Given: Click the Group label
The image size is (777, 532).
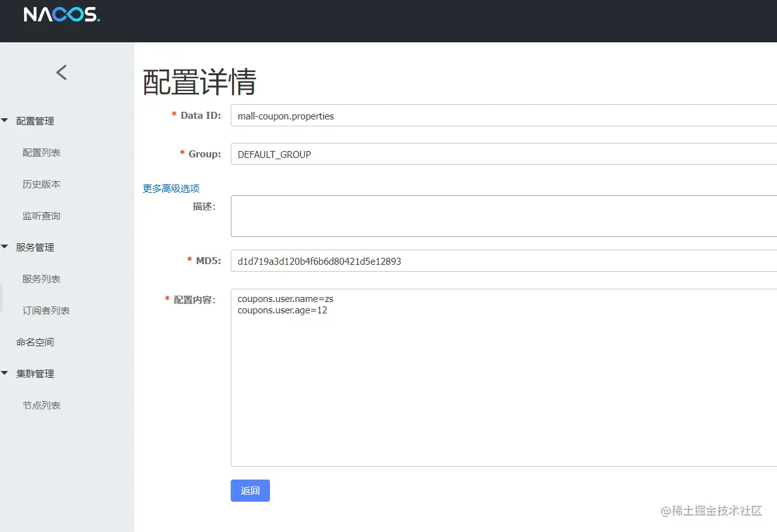Looking at the screenshot, I should [205, 154].
